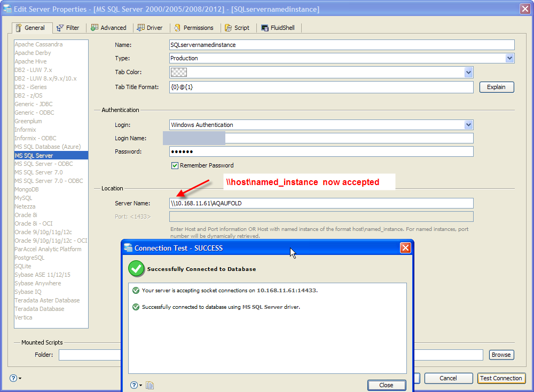The width and height of the screenshot is (534, 392).
Task: Close the Connection Test dialog with Close button
Action: [x=387, y=385]
